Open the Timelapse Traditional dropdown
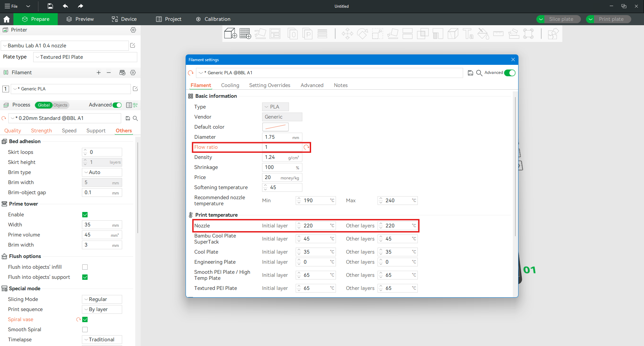The width and height of the screenshot is (644, 346). [102, 340]
